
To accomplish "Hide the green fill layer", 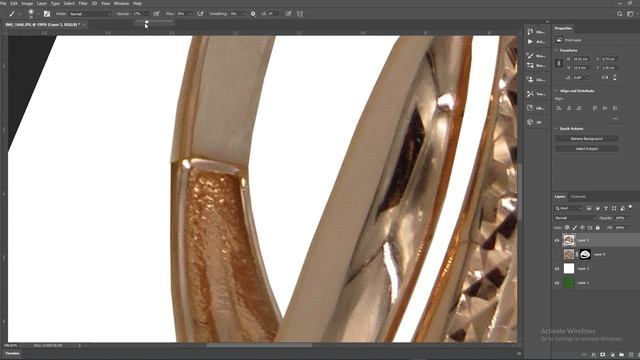I will [557, 283].
